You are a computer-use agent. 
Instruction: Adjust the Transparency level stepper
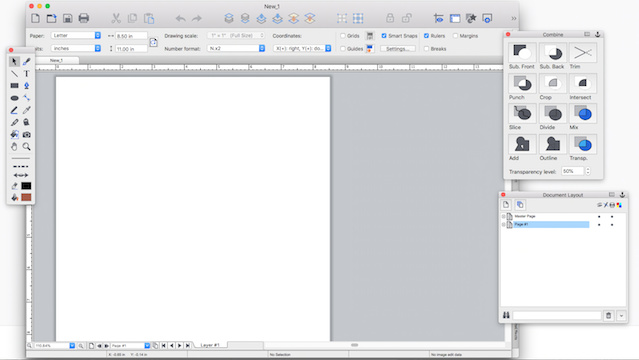click(x=588, y=172)
